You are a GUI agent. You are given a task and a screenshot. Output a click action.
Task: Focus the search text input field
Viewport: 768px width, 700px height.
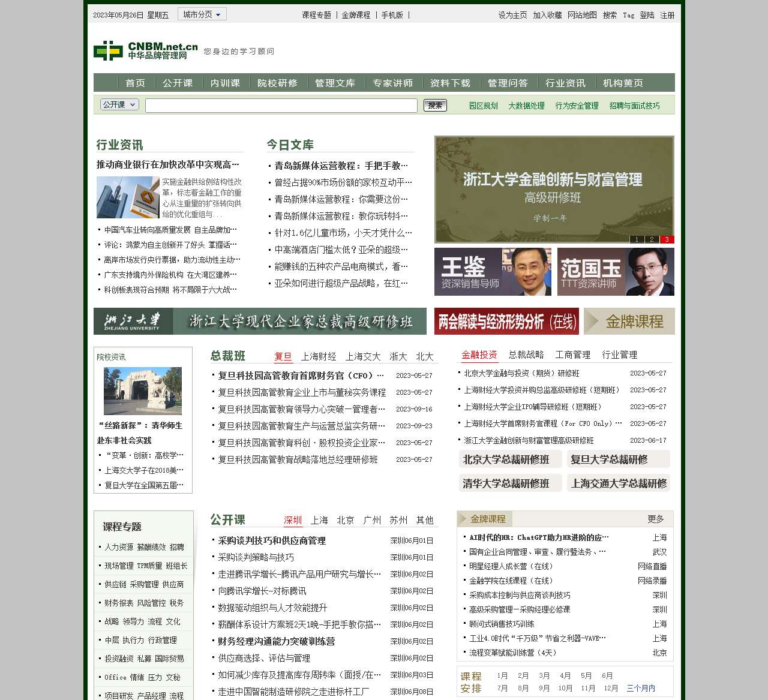tap(281, 106)
